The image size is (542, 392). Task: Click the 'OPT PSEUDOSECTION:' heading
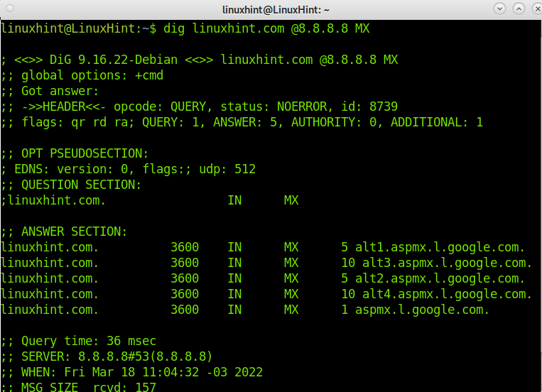pyautogui.click(x=85, y=153)
